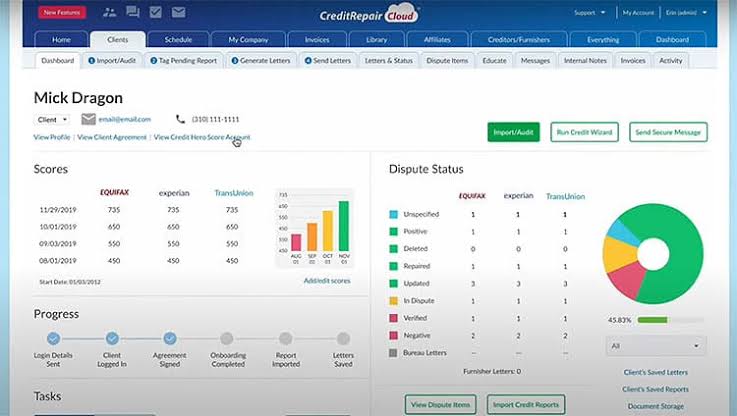The width and height of the screenshot is (737, 416).
Task: Open the Dispute Items sub-tab
Action: click(447, 61)
